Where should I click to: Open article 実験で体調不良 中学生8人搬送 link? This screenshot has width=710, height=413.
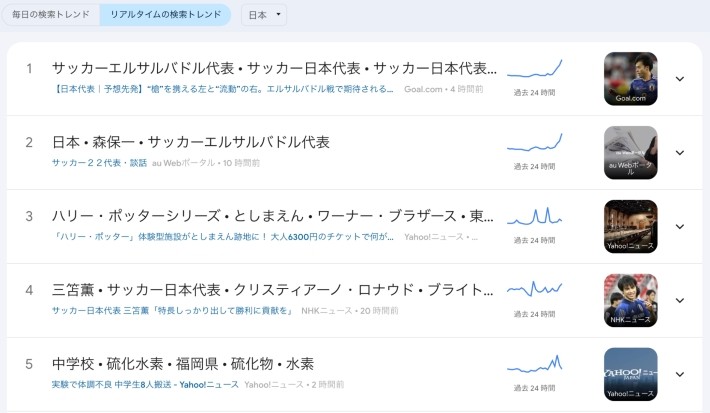pos(145,384)
